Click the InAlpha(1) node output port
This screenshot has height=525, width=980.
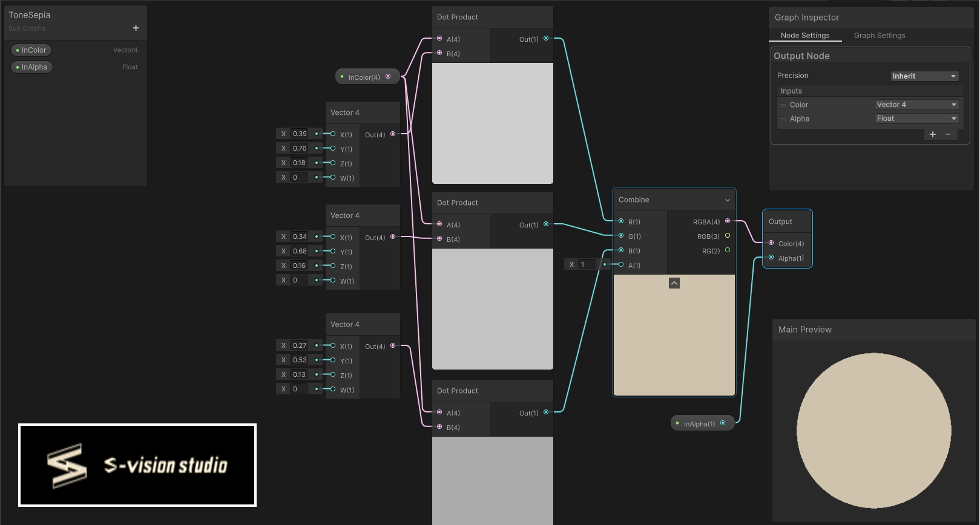coord(723,423)
